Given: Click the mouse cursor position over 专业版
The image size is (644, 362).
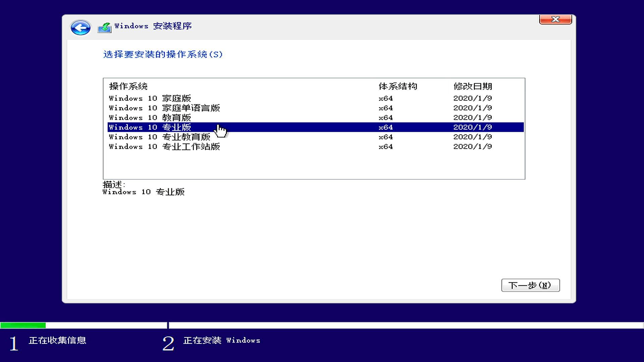Looking at the screenshot, I should tap(222, 129).
